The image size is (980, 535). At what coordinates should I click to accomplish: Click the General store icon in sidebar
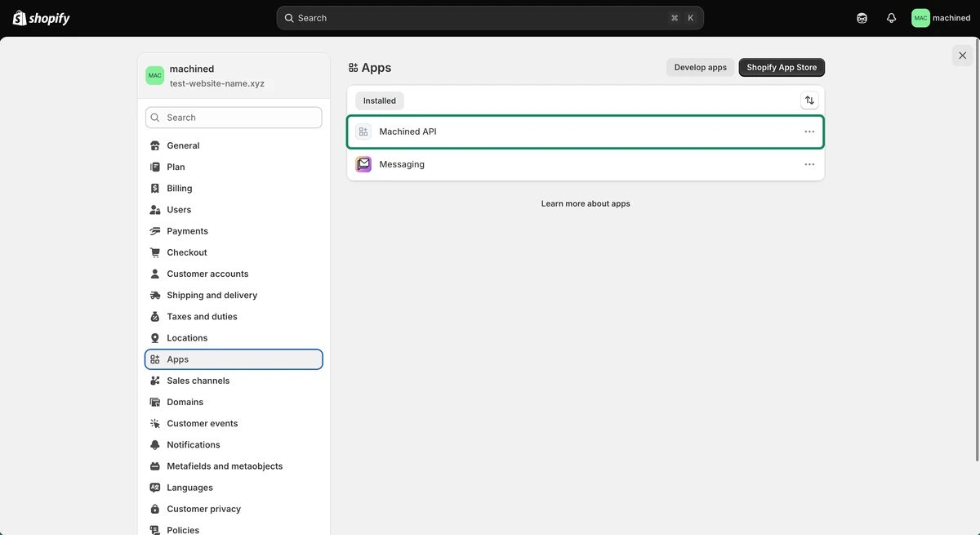pyautogui.click(x=155, y=145)
